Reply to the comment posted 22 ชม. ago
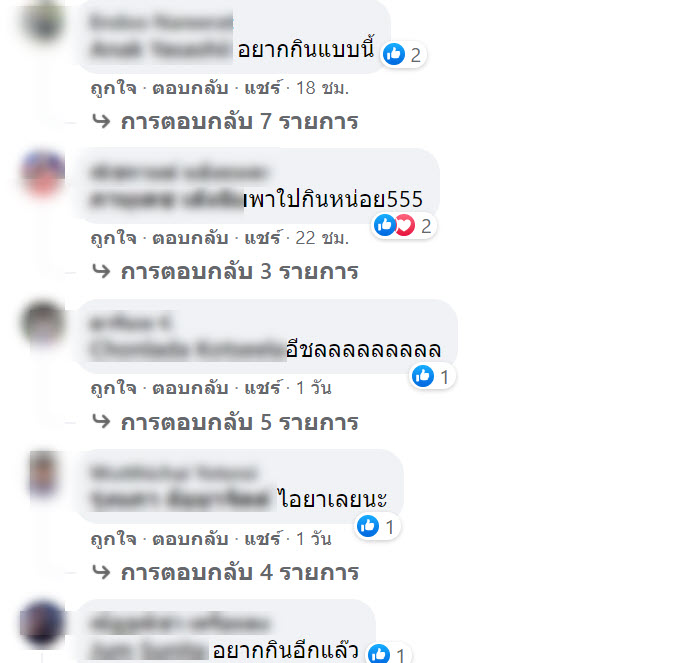 pyautogui.click(x=190, y=238)
